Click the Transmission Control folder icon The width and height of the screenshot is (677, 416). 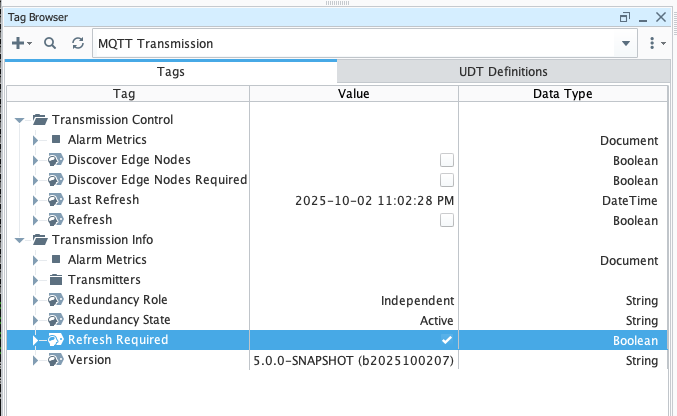point(40,120)
